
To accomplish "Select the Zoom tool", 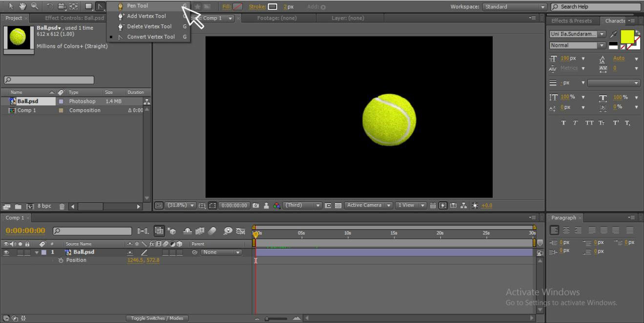I will 34,6.
